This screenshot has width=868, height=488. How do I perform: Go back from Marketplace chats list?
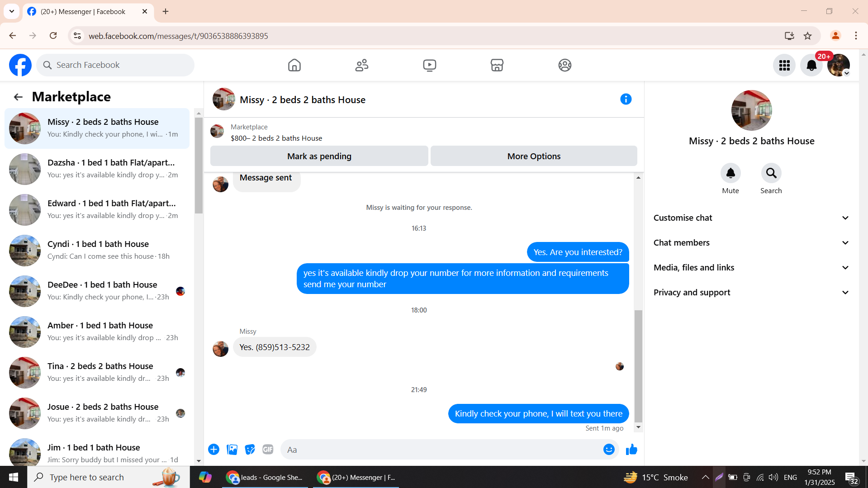point(18,97)
